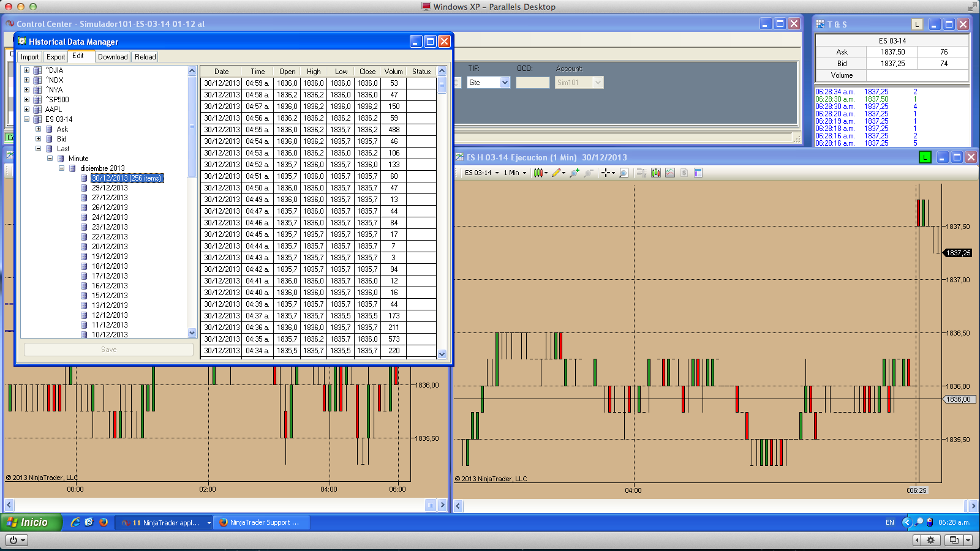Open the Indicators chart icon
980x551 pixels.
[x=670, y=173]
